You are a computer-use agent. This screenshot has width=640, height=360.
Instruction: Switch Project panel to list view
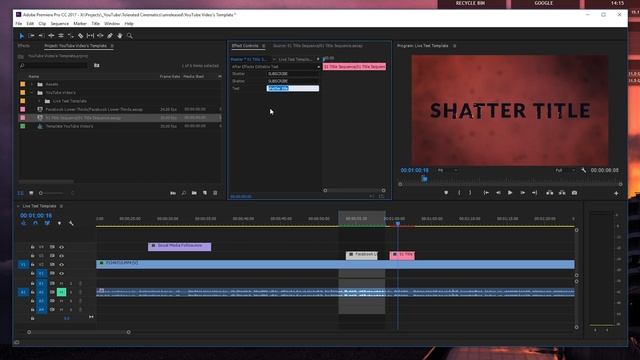[21, 193]
